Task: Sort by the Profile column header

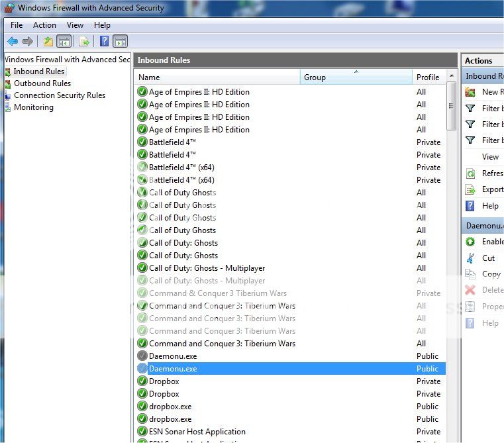Action: click(x=429, y=77)
